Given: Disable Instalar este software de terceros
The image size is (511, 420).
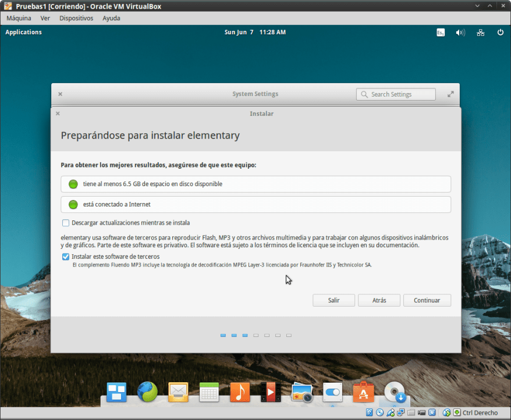Looking at the screenshot, I should coord(65,257).
